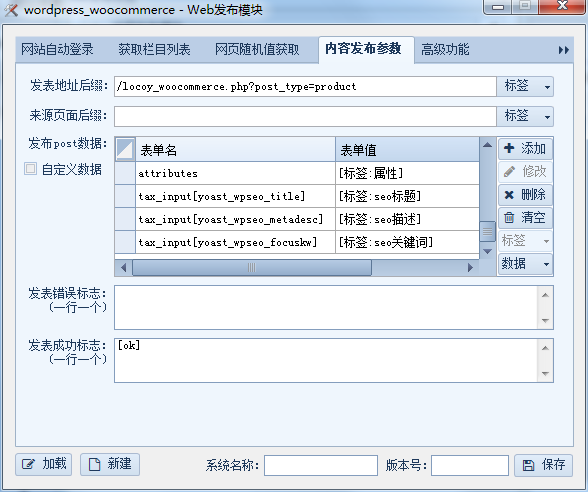Click the 新建 document icon

[x=94, y=464]
